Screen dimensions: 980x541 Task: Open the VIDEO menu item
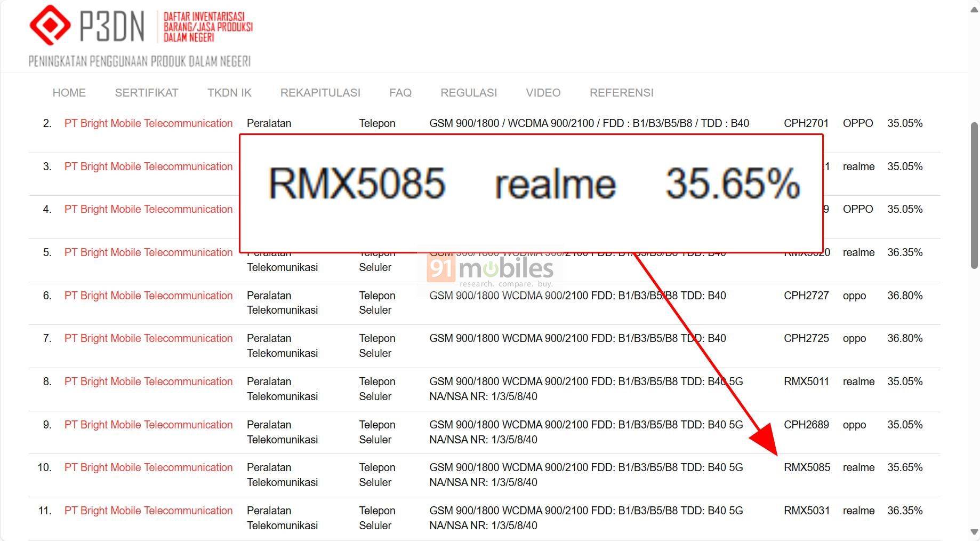pyautogui.click(x=543, y=93)
